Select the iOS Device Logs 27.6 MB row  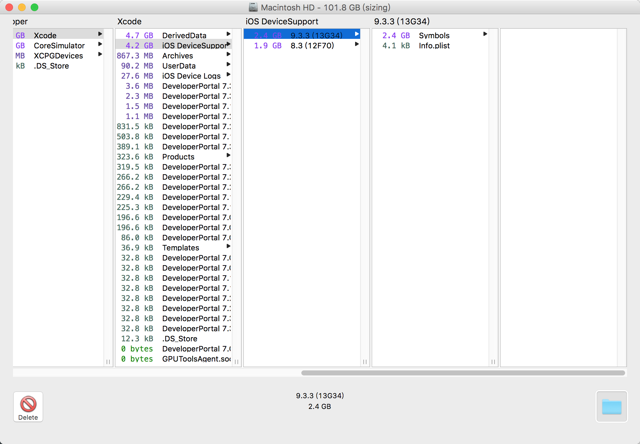click(x=174, y=76)
